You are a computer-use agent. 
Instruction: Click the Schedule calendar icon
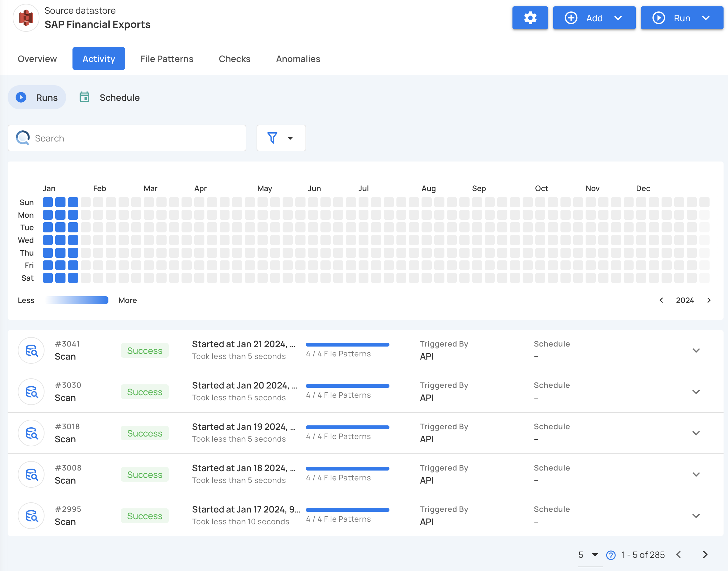click(84, 97)
